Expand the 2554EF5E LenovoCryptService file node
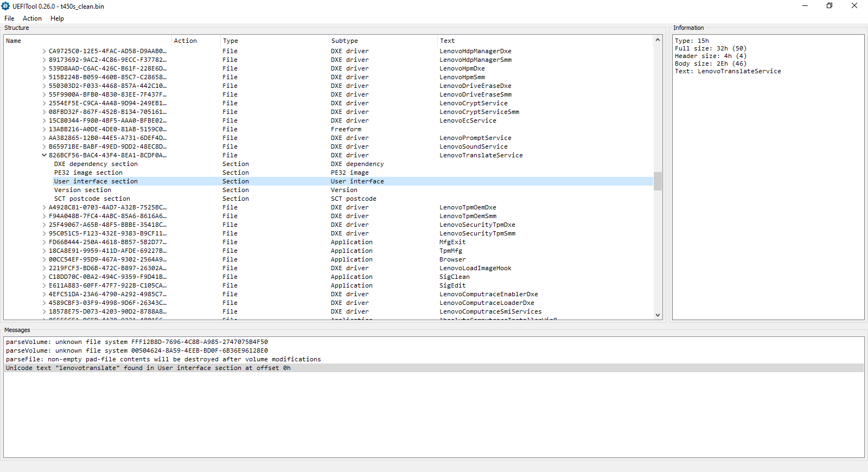The height and width of the screenshot is (472, 868). pos(44,103)
